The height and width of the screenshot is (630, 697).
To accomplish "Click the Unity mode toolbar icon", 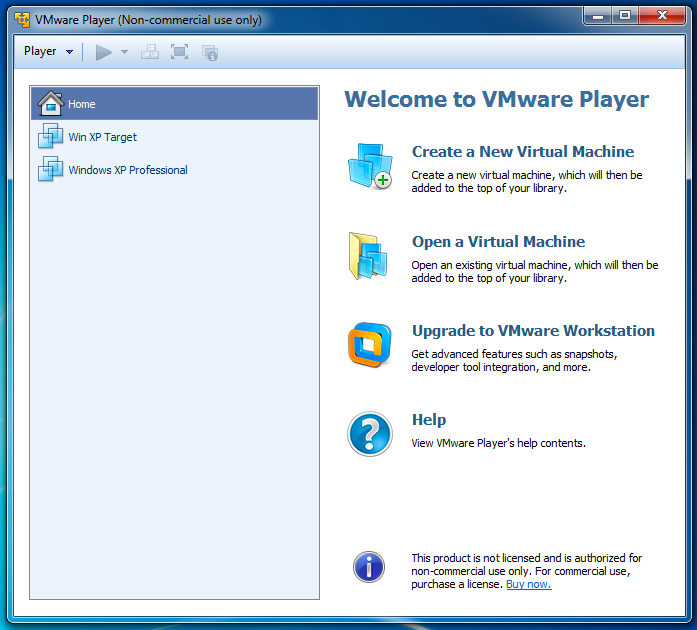I will [x=209, y=52].
